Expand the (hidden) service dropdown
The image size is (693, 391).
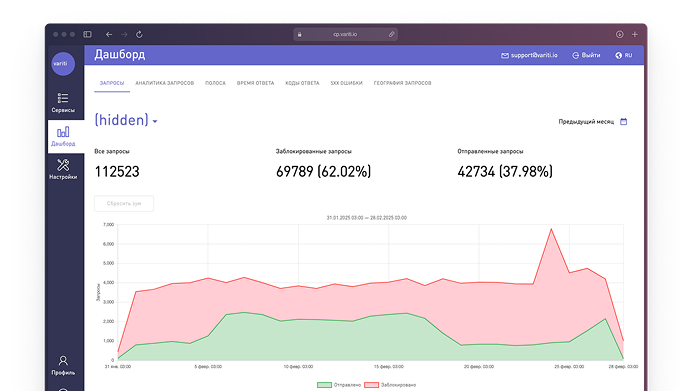point(126,120)
